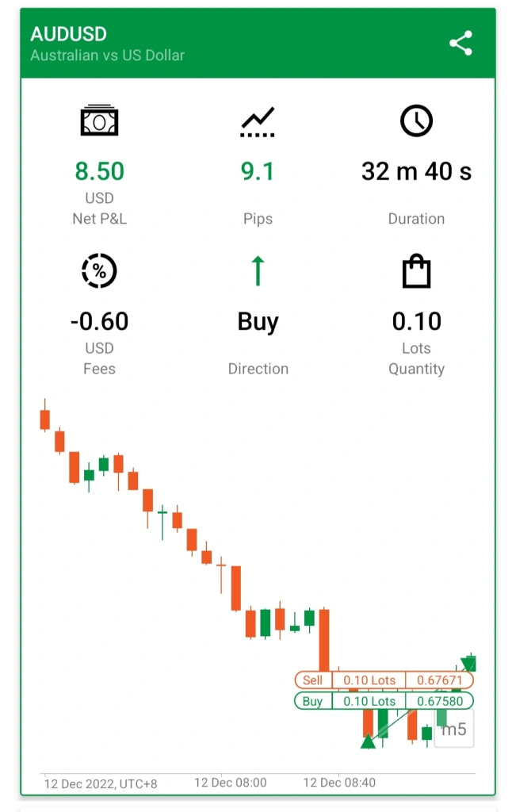Image resolution: width=516 pixels, height=812 pixels.
Task: Click the AUDUSD symbol title
Action: click(x=68, y=34)
